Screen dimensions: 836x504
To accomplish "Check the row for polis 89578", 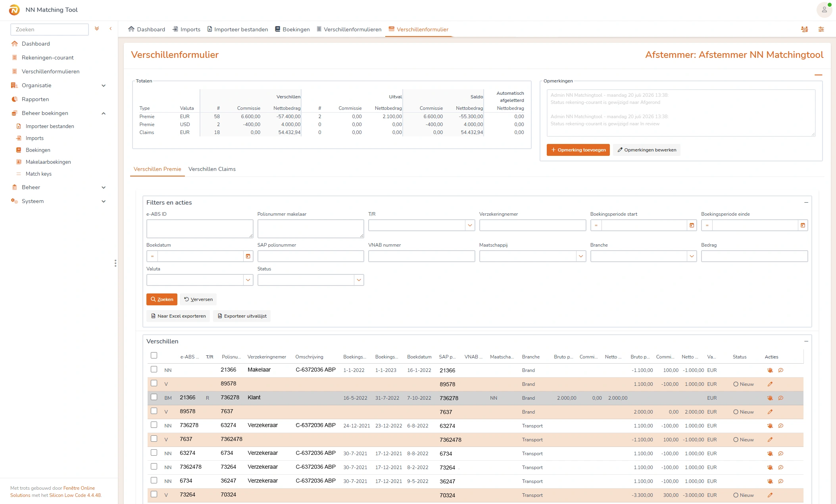I will click(154, 383).
